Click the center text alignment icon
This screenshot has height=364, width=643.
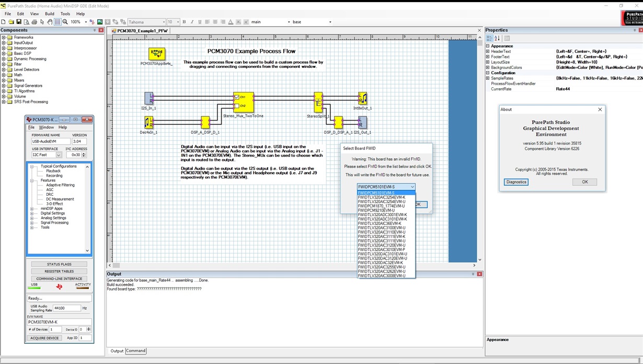click(x=215, y=22)
